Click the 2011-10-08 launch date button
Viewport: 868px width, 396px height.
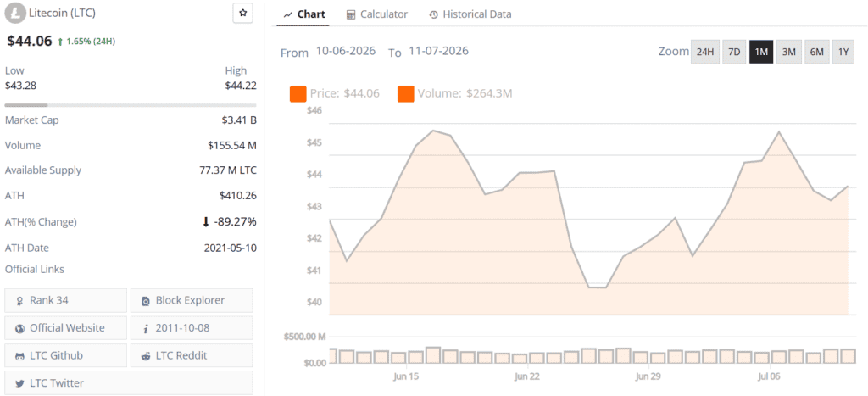pos(192,328)
